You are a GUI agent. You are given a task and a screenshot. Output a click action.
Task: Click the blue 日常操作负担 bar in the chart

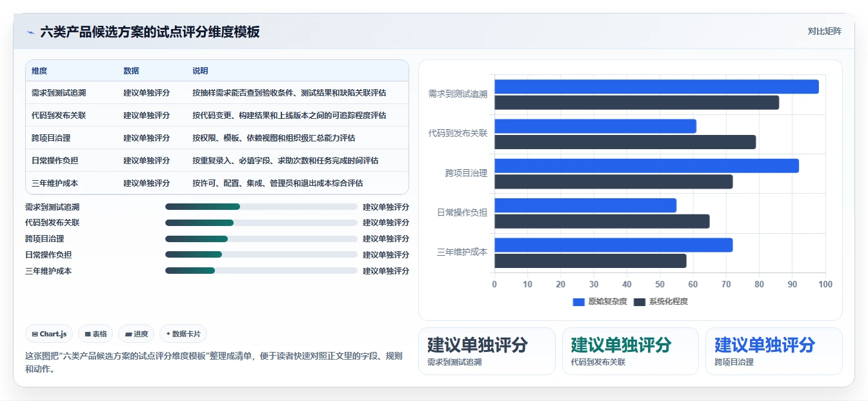click(585, 205)
